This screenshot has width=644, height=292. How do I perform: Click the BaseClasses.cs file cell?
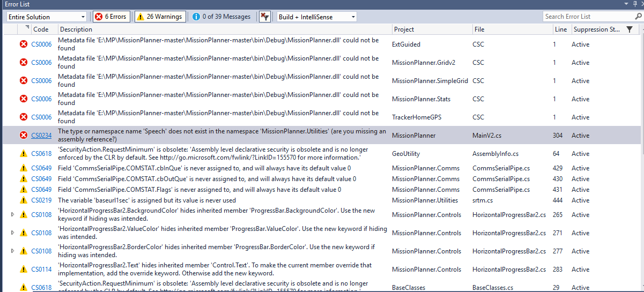point(493,288)
